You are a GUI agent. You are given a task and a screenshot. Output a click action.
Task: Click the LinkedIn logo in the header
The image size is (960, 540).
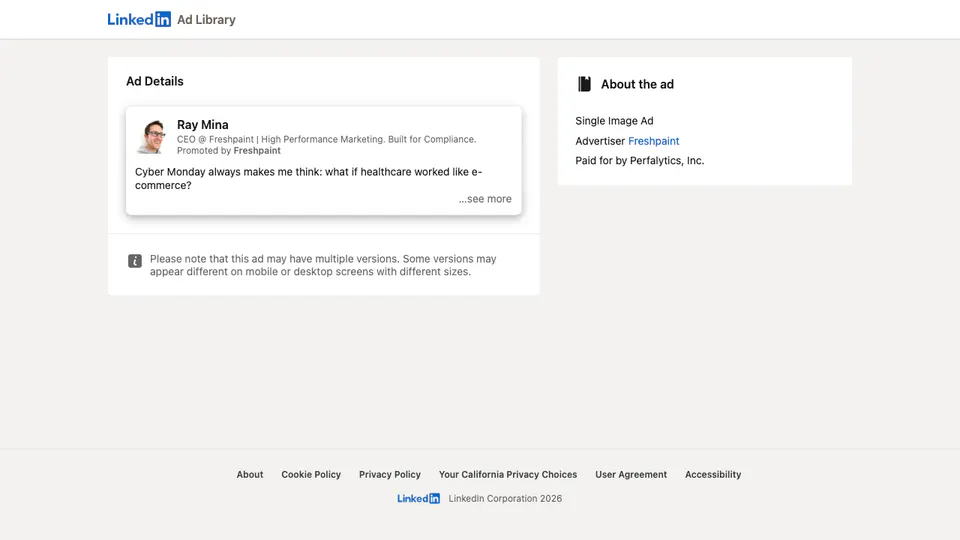(139, 20)
